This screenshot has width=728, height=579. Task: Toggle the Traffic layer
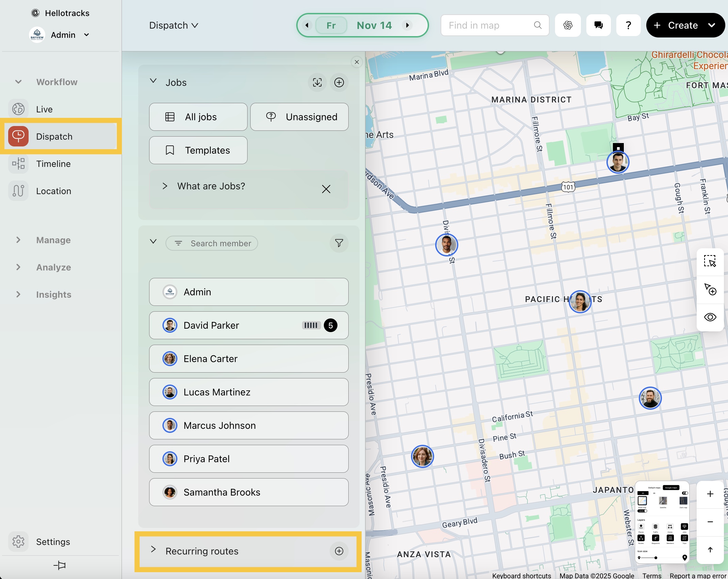pyautogui.click(x=655, y=527)
